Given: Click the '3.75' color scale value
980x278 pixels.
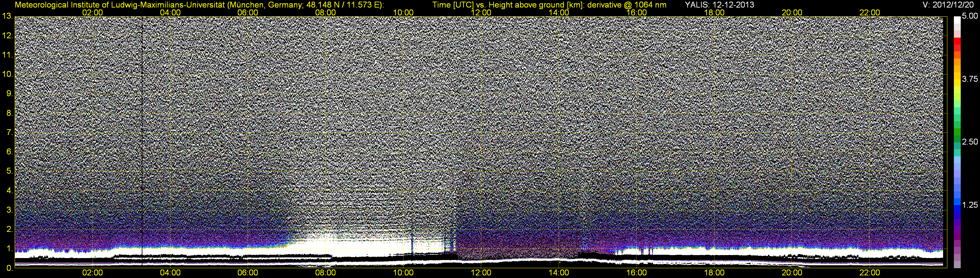Looking at the screenshot, I should (970, 79).
